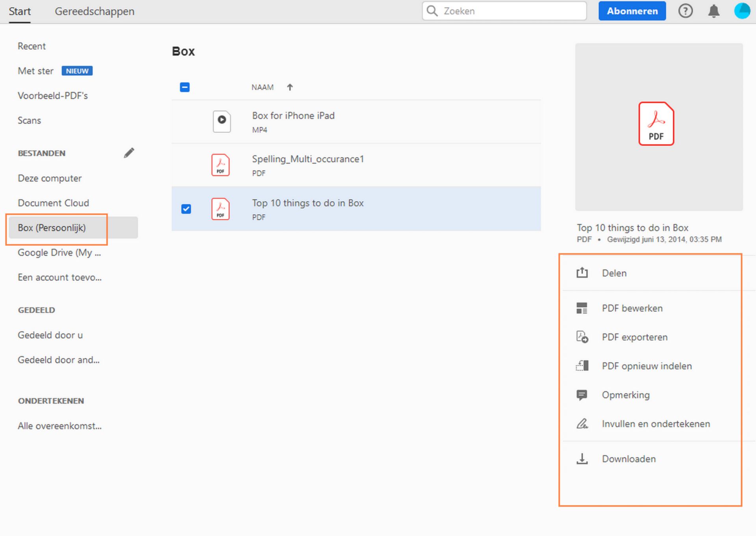Uncheck the Top 10 things file checkbox
756x536 pixels.
186,209
